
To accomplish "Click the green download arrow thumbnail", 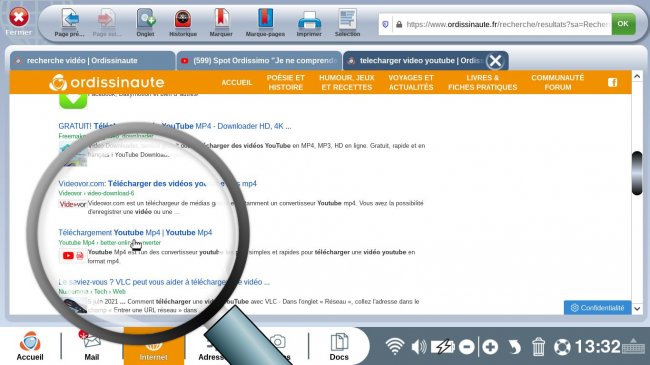I will (73, 101).
